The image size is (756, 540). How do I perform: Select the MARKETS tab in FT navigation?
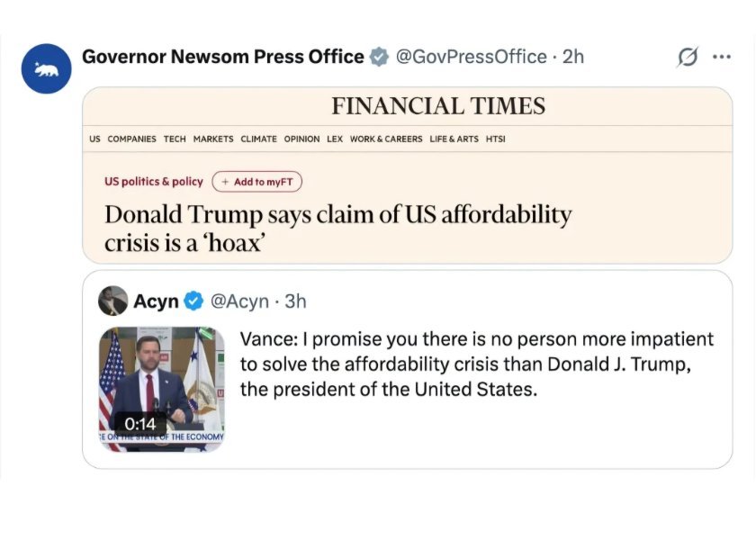click(x=212, y=139)
